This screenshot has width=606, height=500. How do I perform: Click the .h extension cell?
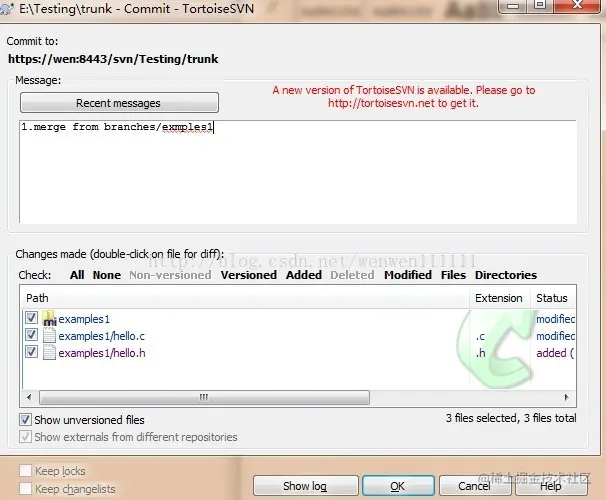tap(480, 353)
